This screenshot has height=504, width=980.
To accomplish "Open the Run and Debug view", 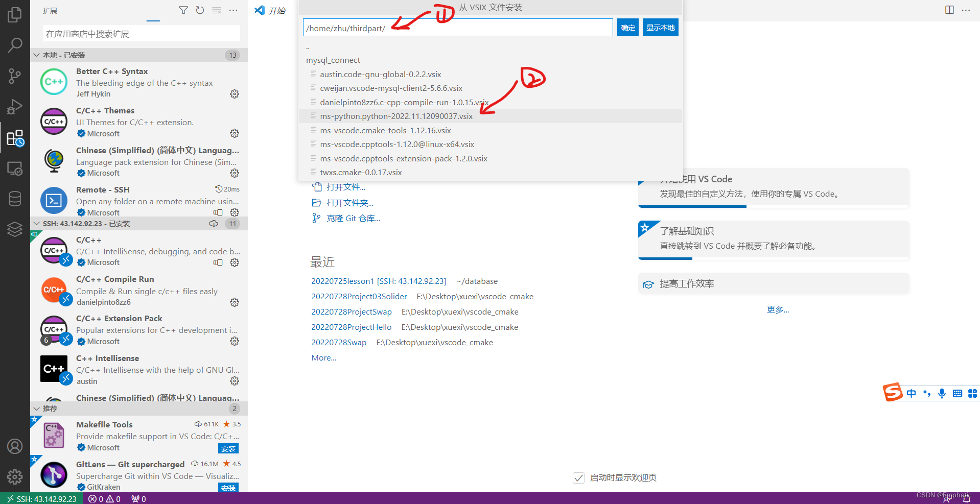I will [15, 107].
